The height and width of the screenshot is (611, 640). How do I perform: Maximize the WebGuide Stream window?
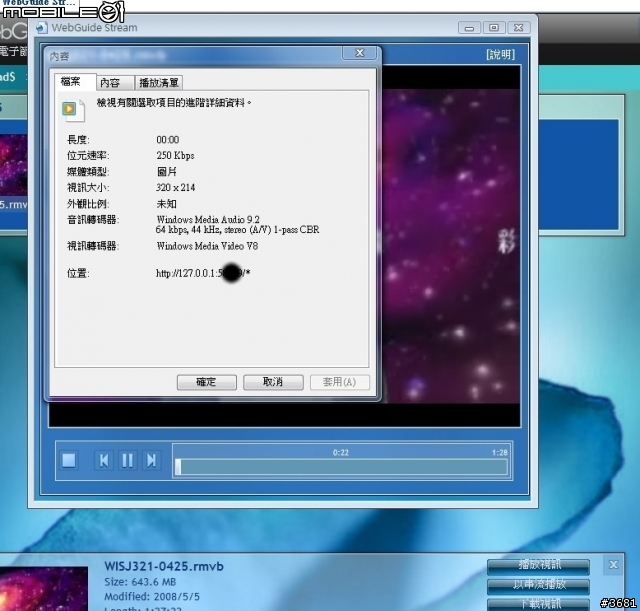pyautogui.click(x=494, y=27)
